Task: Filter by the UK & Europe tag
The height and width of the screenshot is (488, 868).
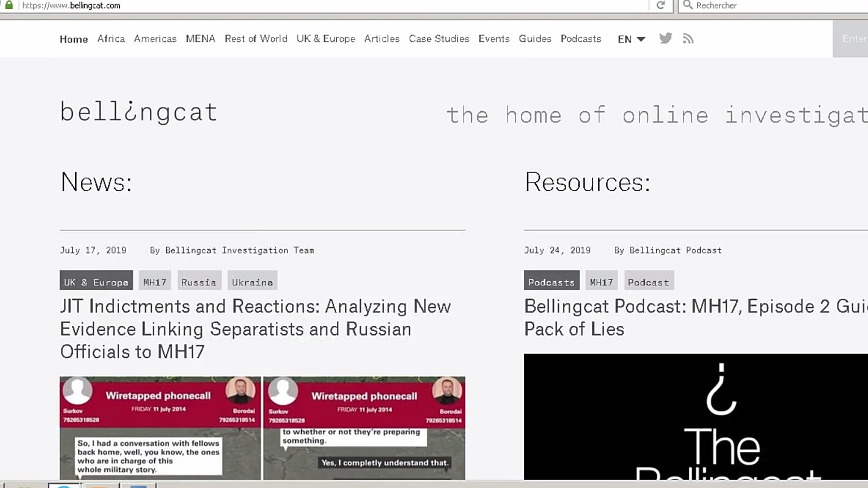Action: coord(96,281)
